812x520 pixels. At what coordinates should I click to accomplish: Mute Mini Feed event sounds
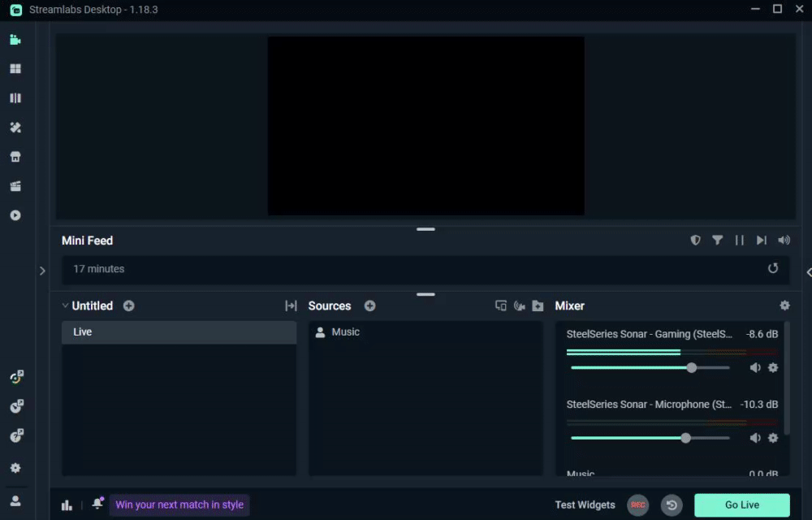784,240
